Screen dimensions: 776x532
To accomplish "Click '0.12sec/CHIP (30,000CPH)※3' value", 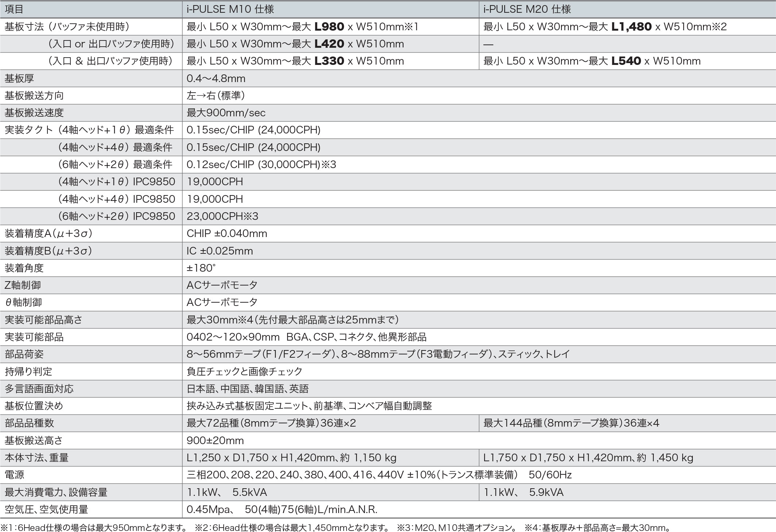I will 261,164.
